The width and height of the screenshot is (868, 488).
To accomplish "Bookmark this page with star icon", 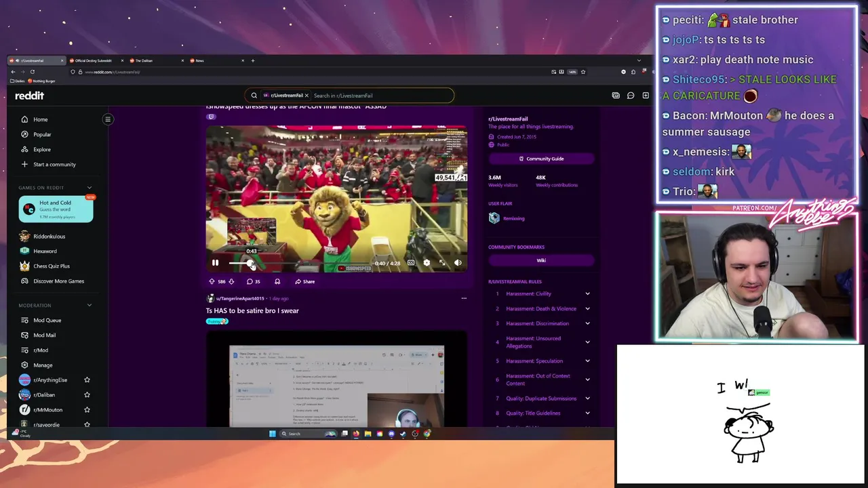I will 583,72.
